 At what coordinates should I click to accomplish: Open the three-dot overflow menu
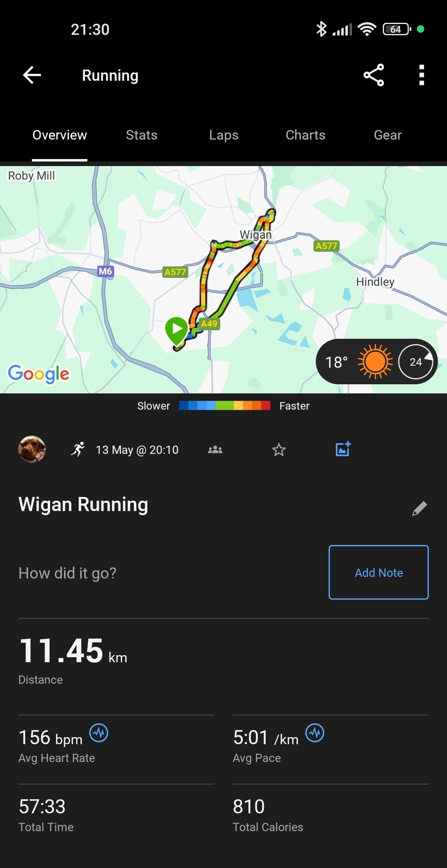(421, 75)
